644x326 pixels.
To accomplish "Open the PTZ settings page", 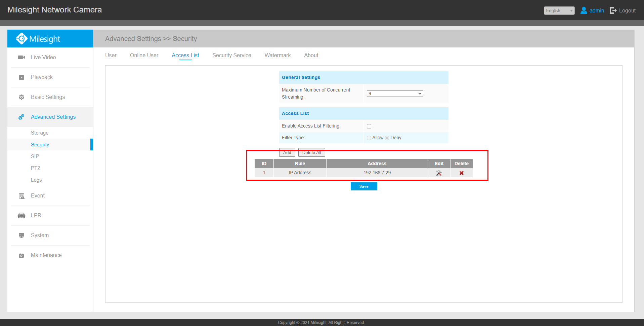I will point(36,168).
